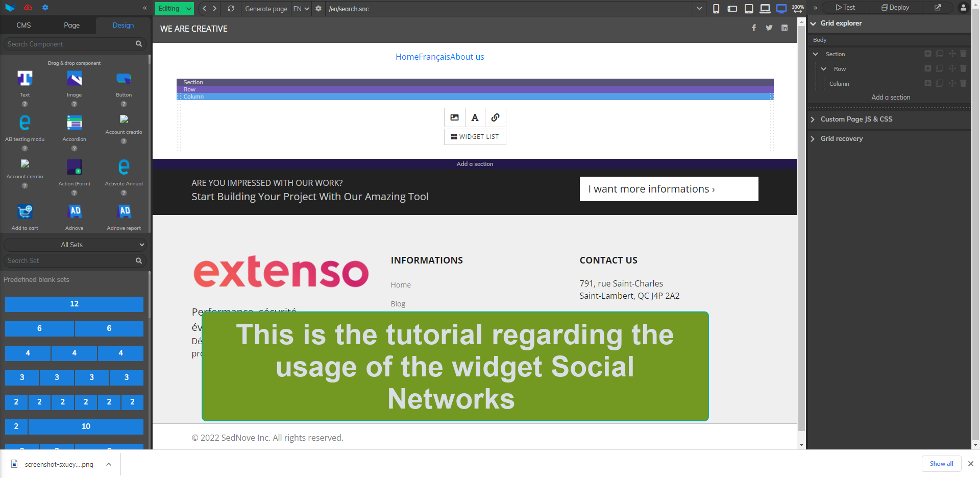This screenshot has height=478, width=980.
Task: Click the Editing mode button
Action: (169, 9)
